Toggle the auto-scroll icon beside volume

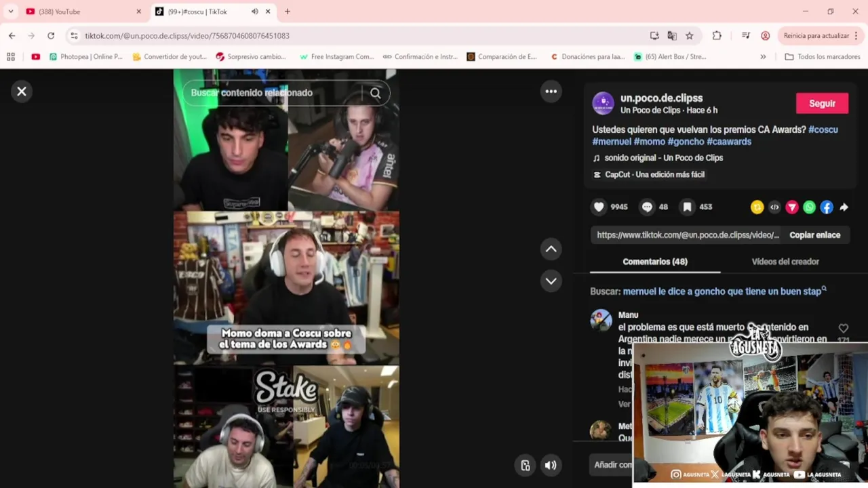[x=525, y=465]
